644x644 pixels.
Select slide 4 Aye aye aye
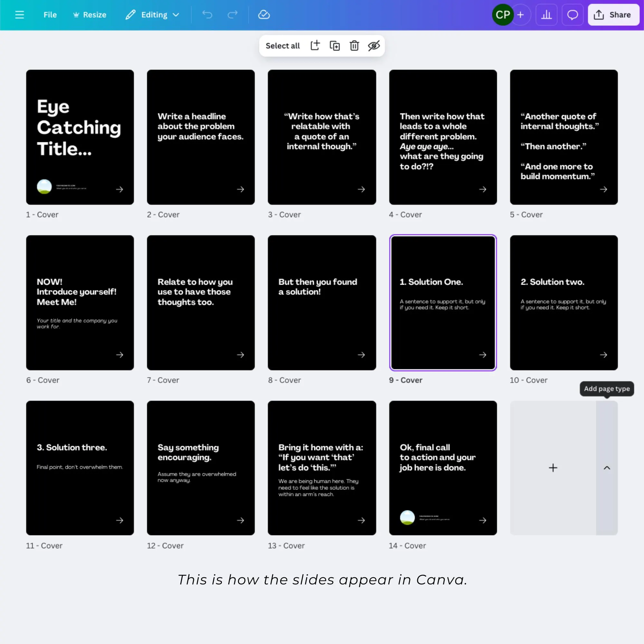(x=443, y=137)
